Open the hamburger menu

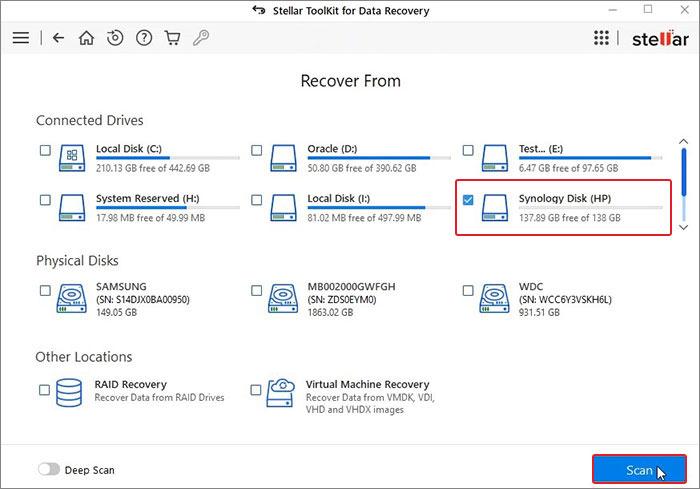tap(21, 38)
